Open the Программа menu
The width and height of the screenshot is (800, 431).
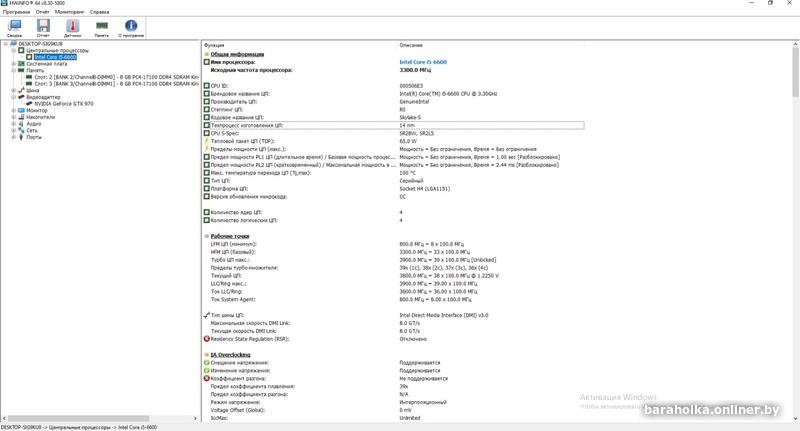point(16,12)
